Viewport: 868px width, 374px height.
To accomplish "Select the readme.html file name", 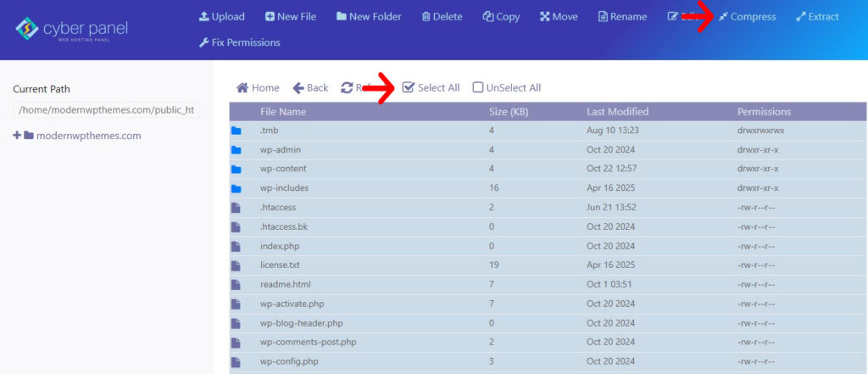I will (285, 284).
